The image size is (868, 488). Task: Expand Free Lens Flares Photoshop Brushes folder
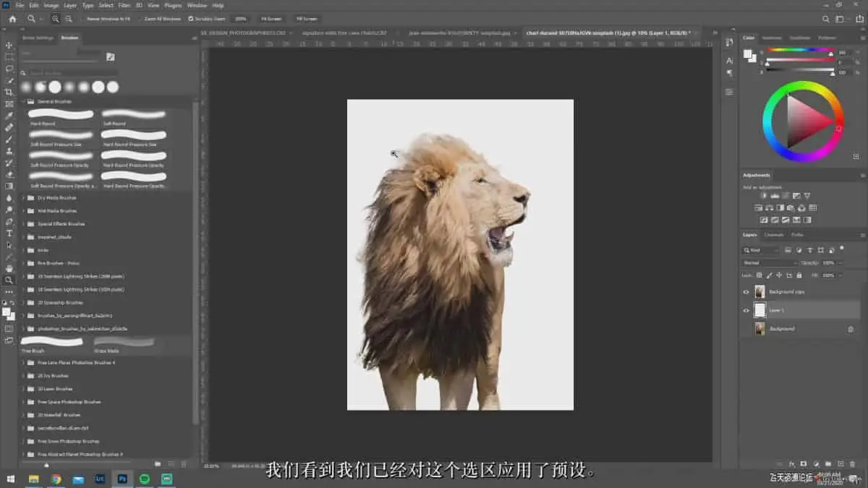[23, 362]
